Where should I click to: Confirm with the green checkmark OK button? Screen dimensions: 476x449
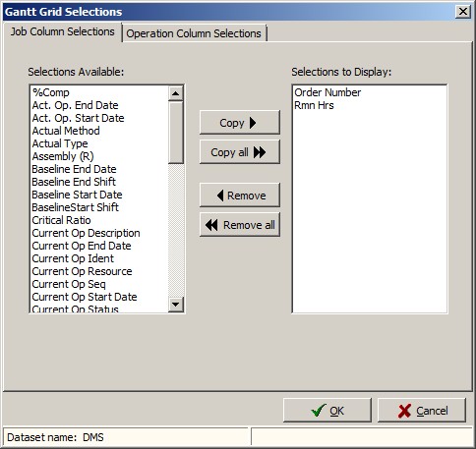tap(327, 411)
